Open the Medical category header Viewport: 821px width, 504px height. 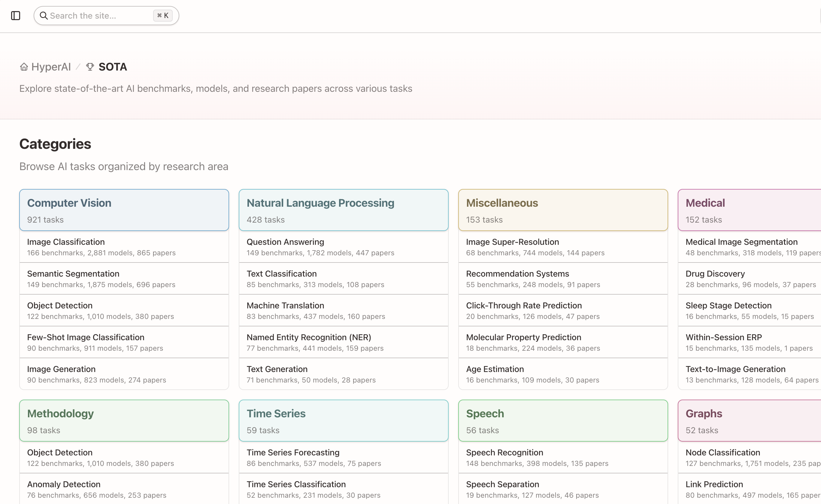(749, 210)
